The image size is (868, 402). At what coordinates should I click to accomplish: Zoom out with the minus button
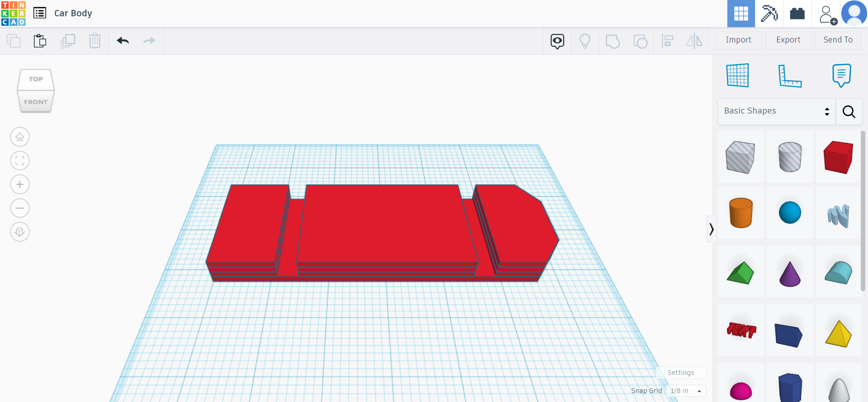point(20,208)
